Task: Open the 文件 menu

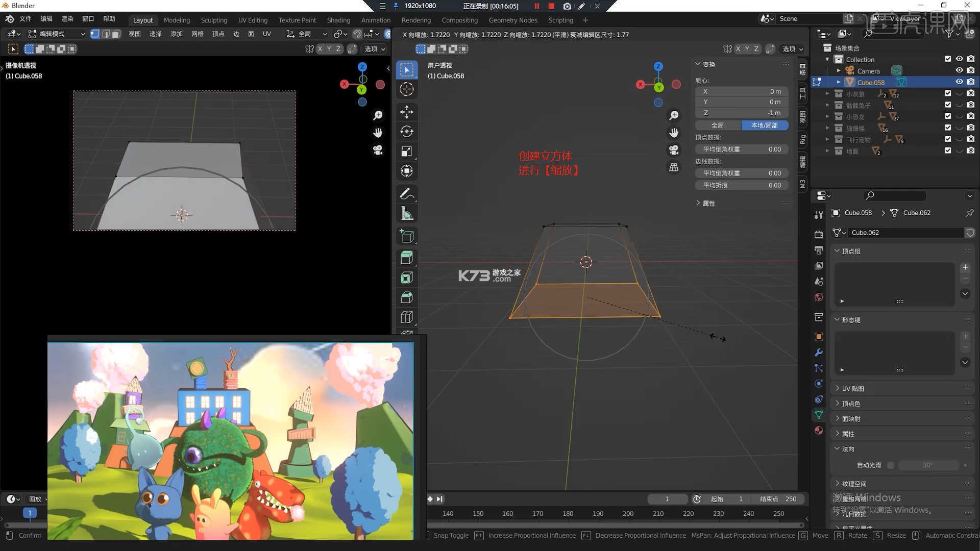Action: click(25, 19)
